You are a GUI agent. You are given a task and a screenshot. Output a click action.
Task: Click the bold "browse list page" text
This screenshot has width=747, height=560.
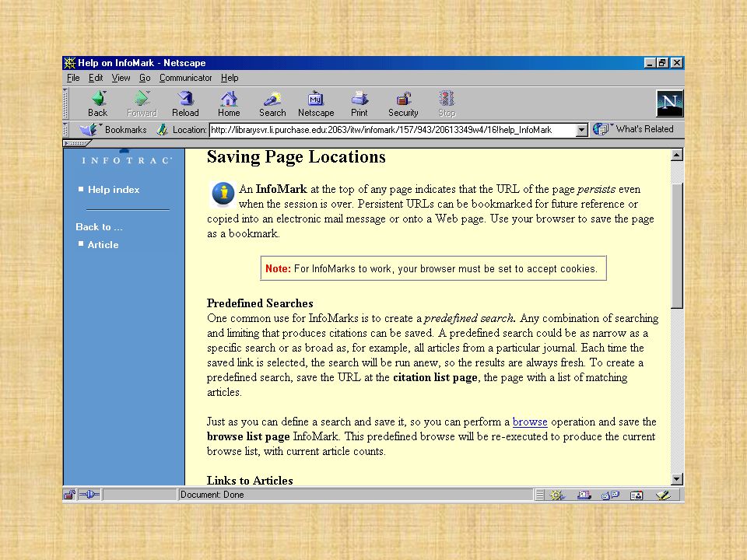tap(248, 436)
